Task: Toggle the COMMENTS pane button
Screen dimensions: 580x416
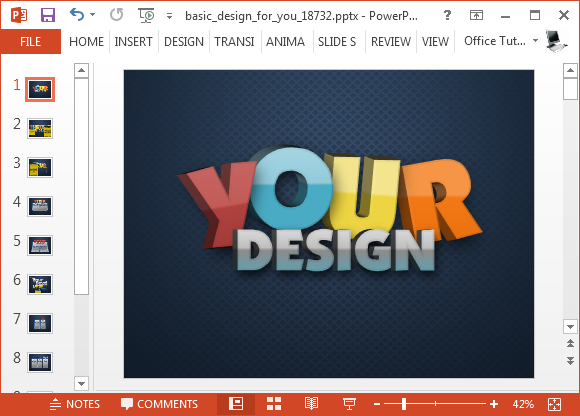Action: pyautogui.click(x=160, y=404)
